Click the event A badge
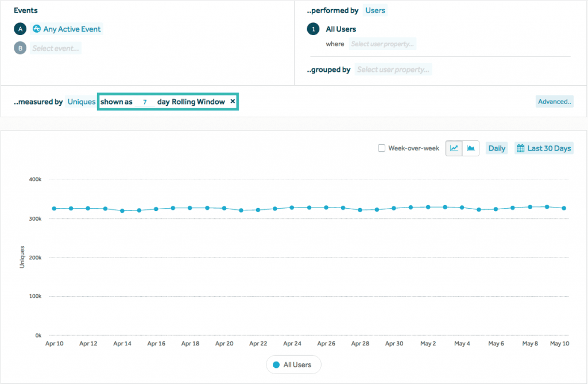Screen dimensions: 588x384 [20, 29]
